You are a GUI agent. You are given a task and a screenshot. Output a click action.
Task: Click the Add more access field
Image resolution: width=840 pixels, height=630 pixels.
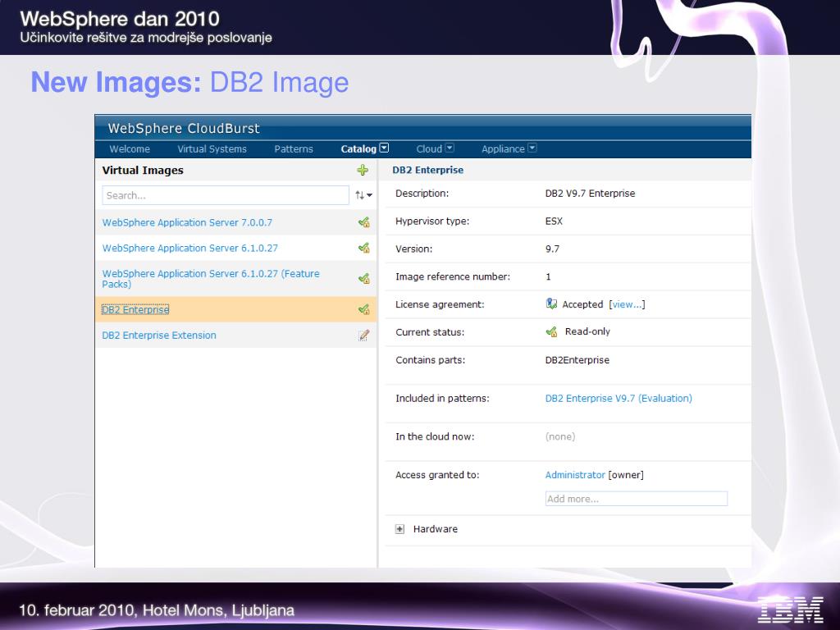click(x=637, y=499)
